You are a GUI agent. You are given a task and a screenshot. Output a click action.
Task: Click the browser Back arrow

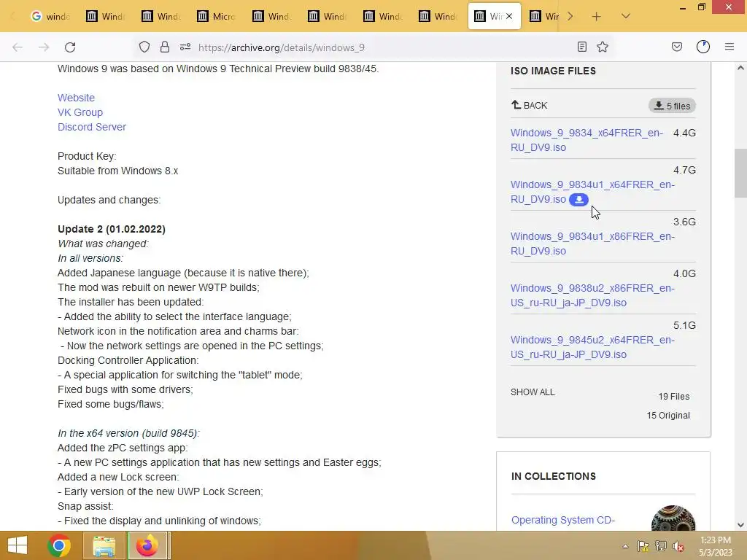[18, 47]
